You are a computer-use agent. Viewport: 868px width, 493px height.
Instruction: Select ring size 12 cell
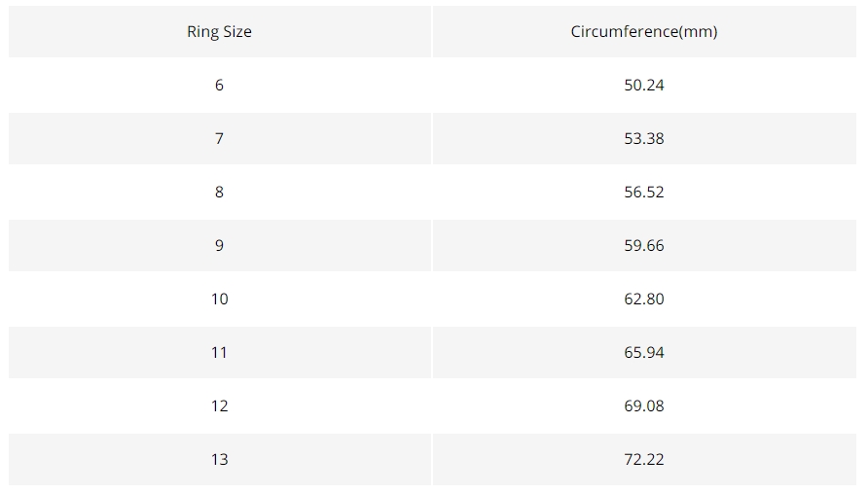[220, 406]
